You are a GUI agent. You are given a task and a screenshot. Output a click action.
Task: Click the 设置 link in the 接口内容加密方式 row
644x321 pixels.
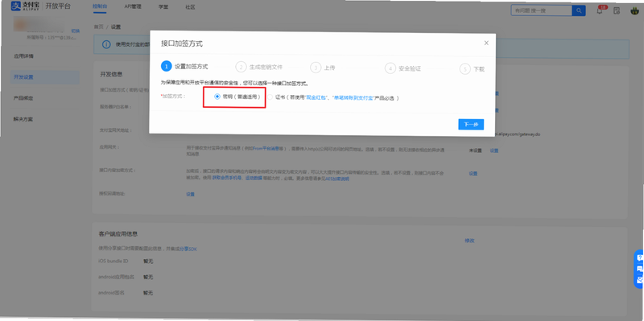473,174
